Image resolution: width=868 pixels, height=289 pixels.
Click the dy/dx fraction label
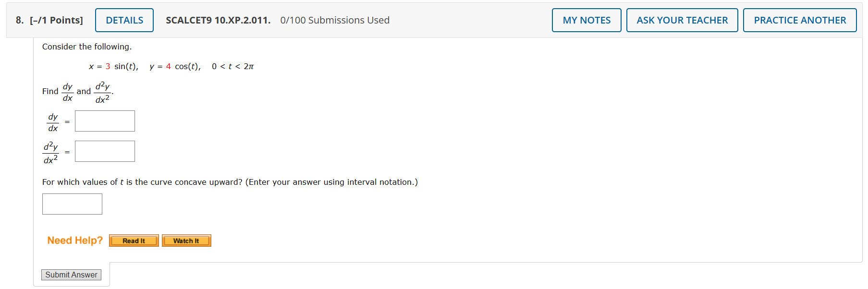53,121
